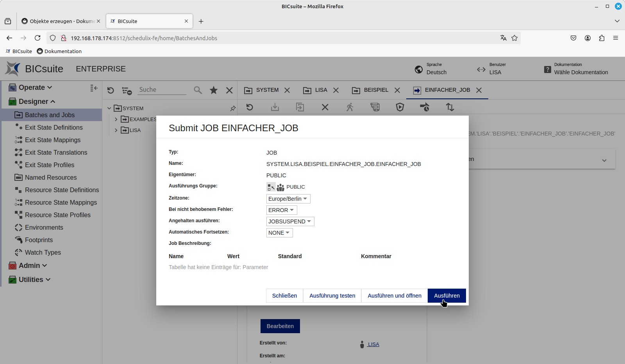Click the favorites star icon in the search bar
625x364 pixels.
[x=214, y=90]
